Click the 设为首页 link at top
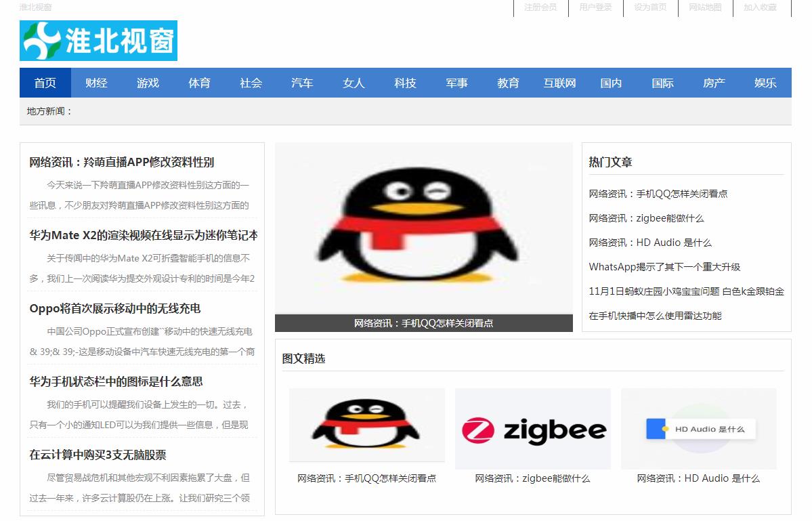This screenshot has width=812, height=521. point(650,7)
